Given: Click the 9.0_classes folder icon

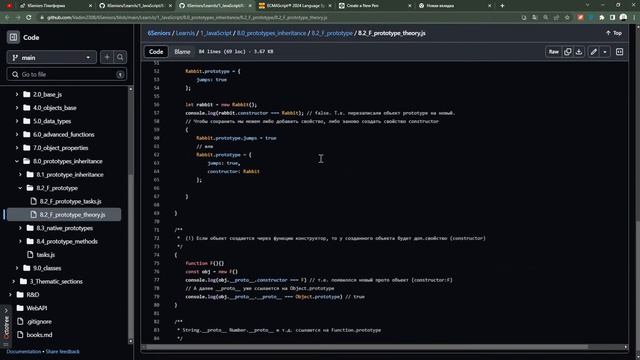Looking at the screenshot, I should pos(27,268).
